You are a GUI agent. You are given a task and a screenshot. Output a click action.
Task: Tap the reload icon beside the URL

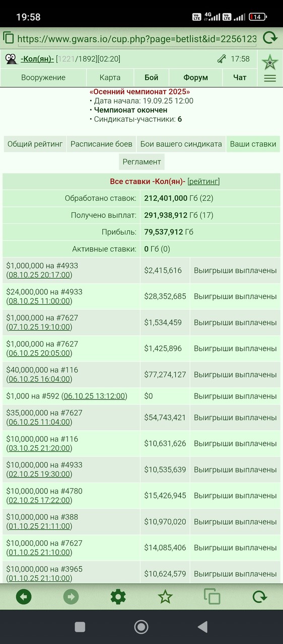point(270,38)
